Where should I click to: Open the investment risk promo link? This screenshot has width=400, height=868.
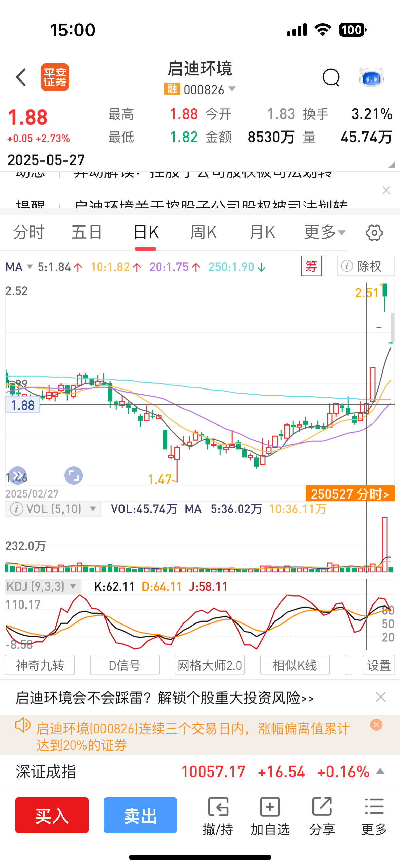pos(165,698)
